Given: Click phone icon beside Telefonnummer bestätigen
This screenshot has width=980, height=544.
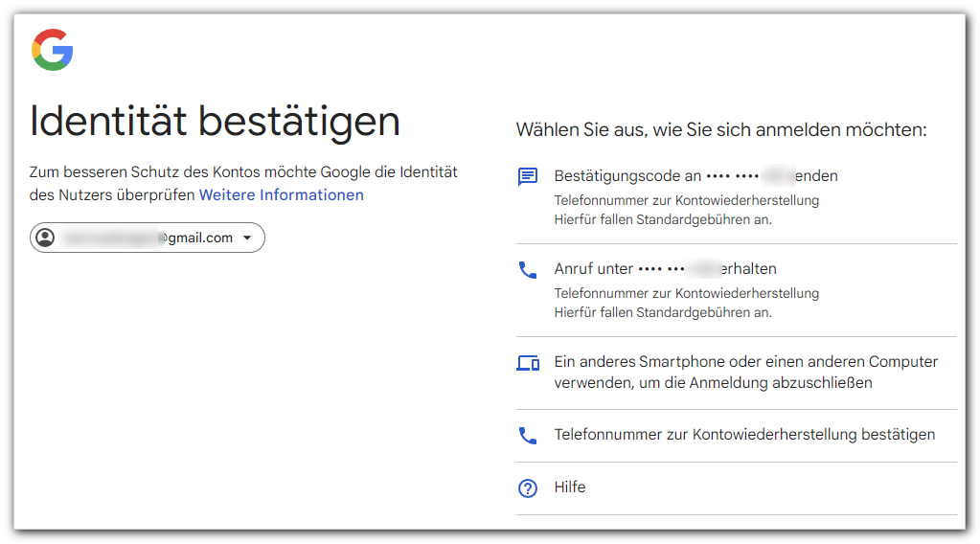Looking at the screenshot, I should (528, 436).
